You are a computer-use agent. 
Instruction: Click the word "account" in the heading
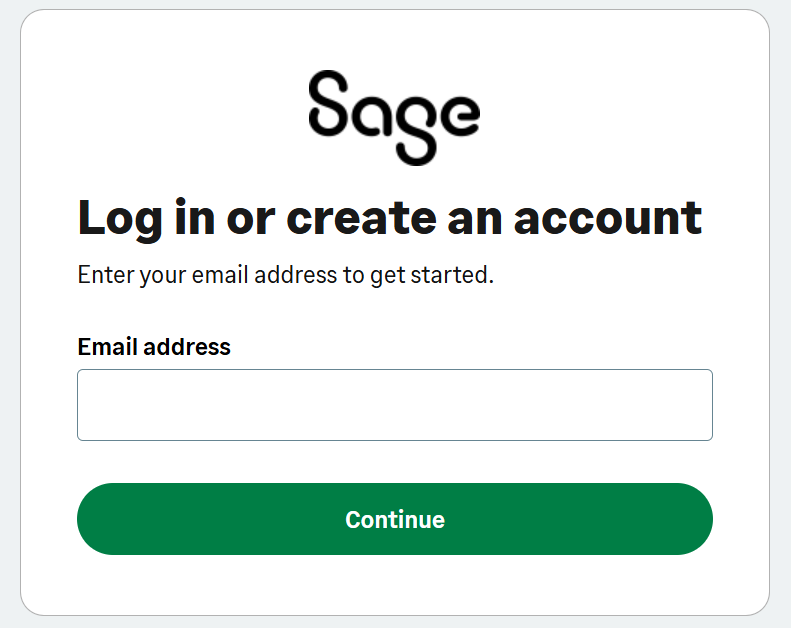[x=608, y=218]
